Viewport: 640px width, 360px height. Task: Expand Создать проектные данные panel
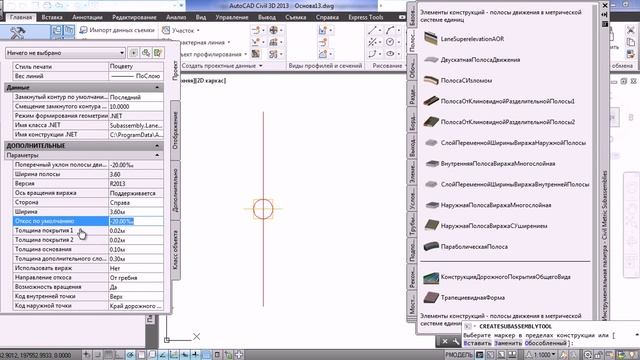coord(222,66)
